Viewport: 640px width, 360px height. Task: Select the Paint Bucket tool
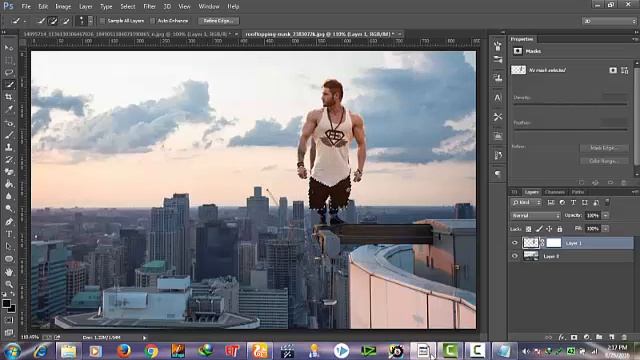9,184
